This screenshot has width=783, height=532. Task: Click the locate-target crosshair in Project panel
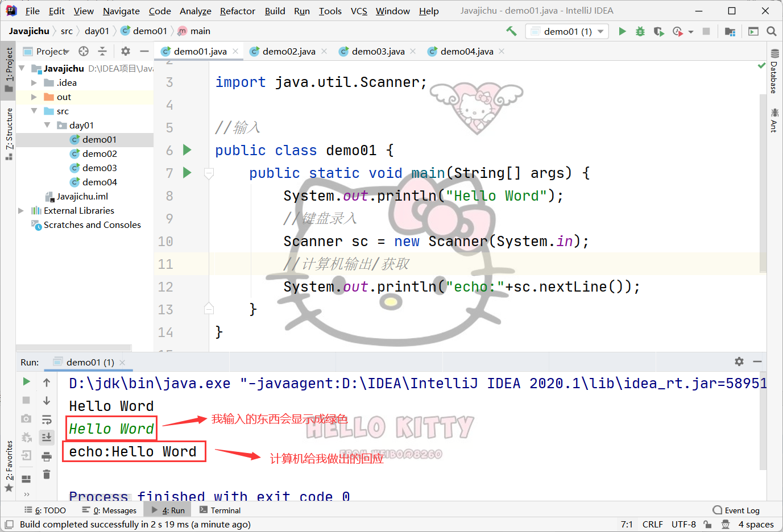(84, 51)
